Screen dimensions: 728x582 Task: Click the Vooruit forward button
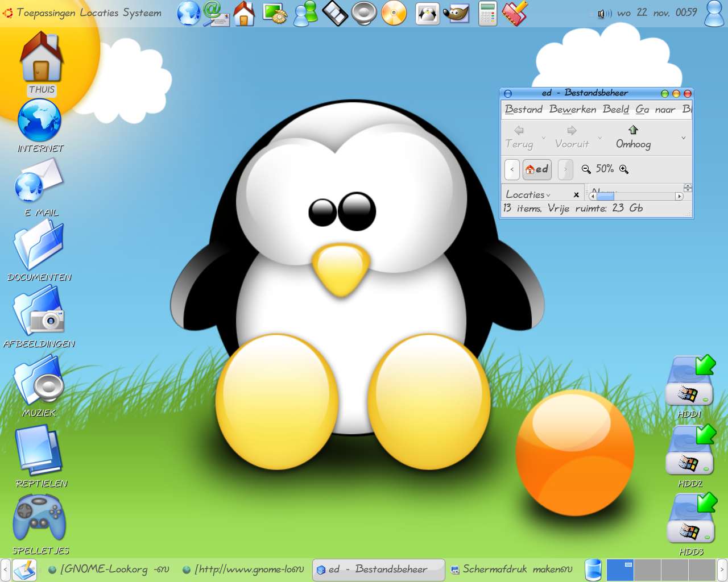click(x=572, y=138)
